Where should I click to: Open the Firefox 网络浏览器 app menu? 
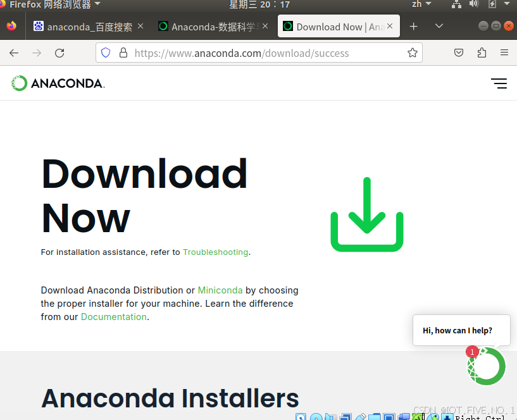52,4
